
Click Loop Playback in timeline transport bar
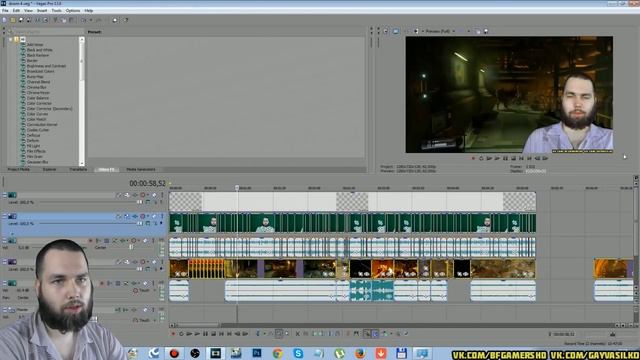[x=182, y=334]
